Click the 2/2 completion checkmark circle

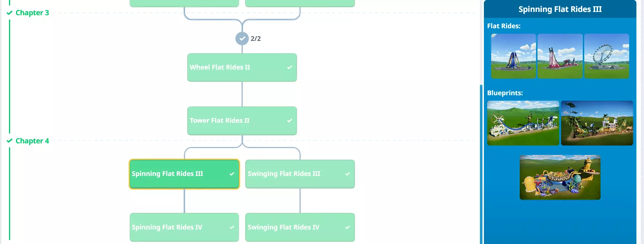[x=242, y=38]
